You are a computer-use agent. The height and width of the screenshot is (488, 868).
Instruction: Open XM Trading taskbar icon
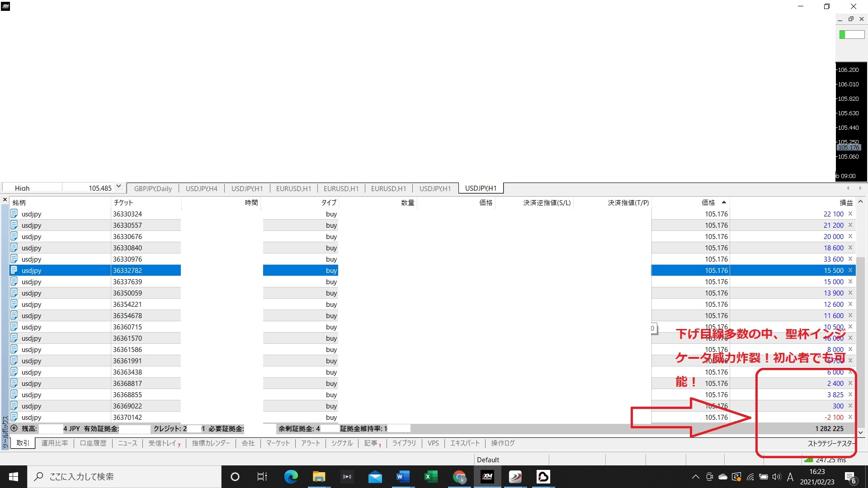pyautogui.click(x=487, y=477)
